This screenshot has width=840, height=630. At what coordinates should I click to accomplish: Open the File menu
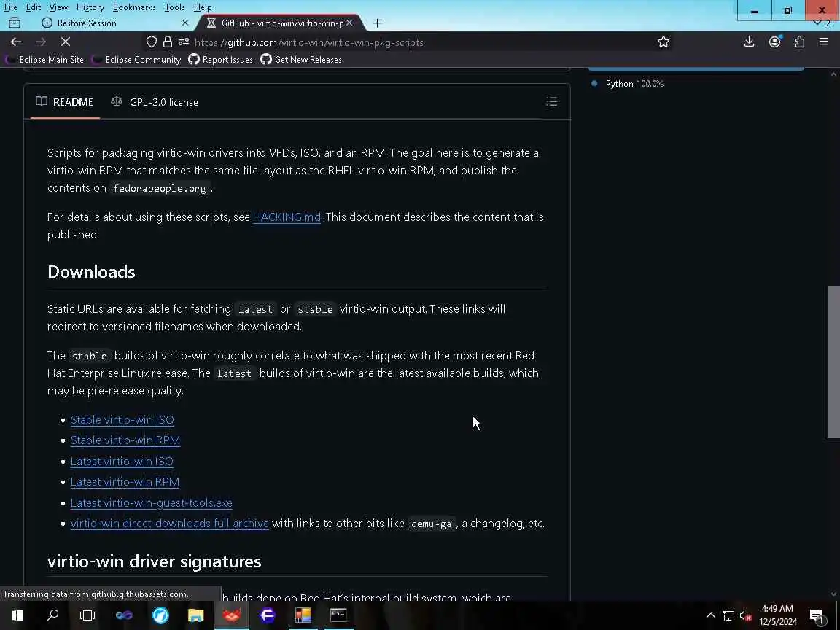10,7
